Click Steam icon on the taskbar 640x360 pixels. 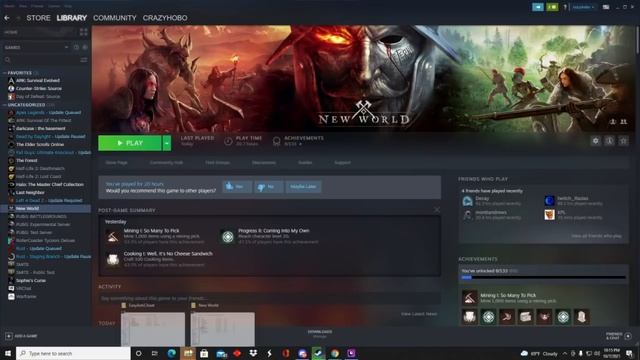[x=318, y=353]
